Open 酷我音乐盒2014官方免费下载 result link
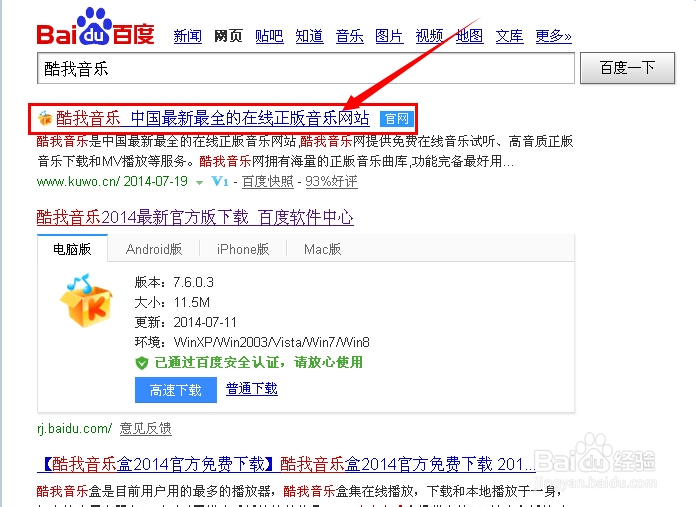 [x=286, y=464]
